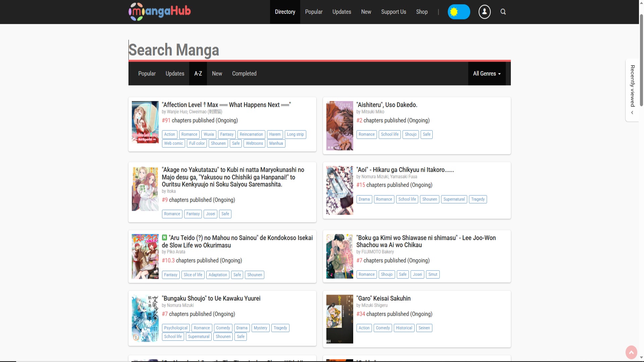Open the site search magnifier
The image size is (644, 362).
coord(503,12)
